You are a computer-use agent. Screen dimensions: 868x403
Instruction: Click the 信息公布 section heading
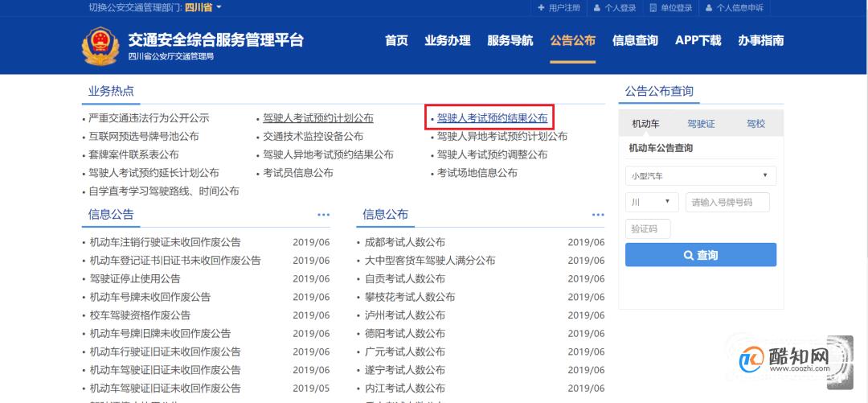pos(385,215)
